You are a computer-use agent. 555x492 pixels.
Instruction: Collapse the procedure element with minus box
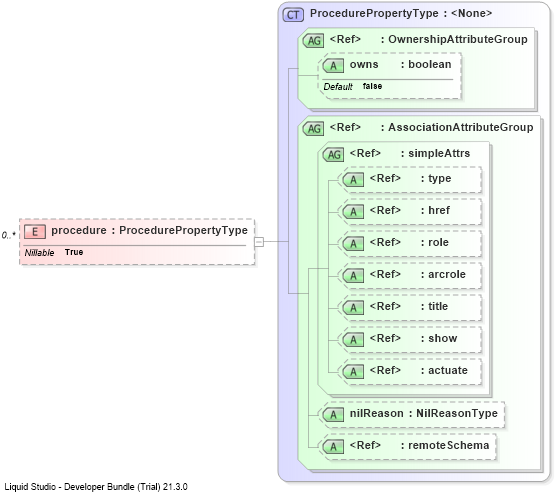click(259, 242)
